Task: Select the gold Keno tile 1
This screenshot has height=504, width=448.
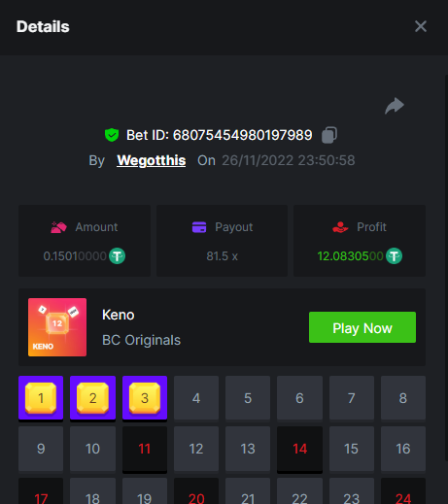Action: (41, 398)
